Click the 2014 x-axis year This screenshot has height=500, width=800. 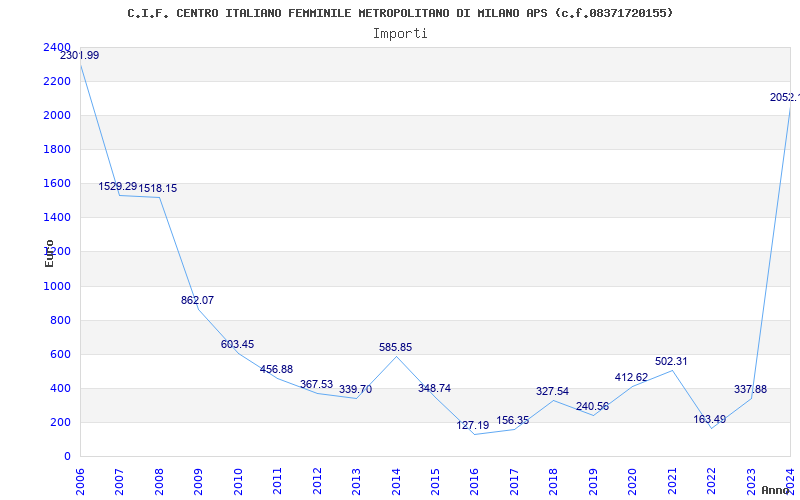coord(395,482)
